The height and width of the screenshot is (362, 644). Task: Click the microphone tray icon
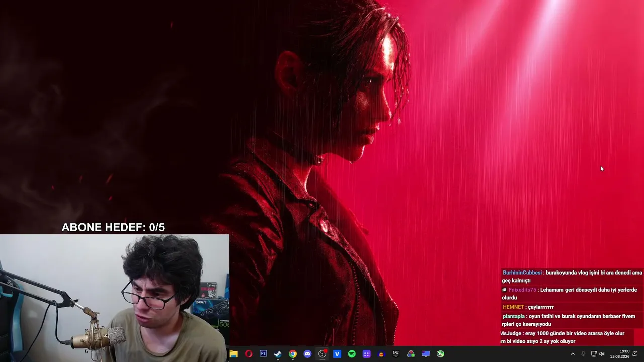(x=583, y=354)
